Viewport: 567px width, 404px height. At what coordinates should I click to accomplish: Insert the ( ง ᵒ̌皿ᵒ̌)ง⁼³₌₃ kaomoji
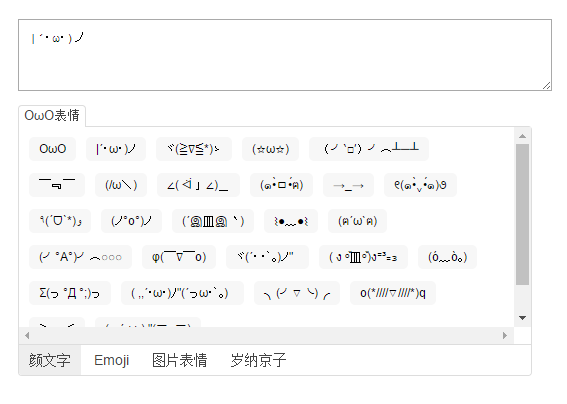(363, 257)
